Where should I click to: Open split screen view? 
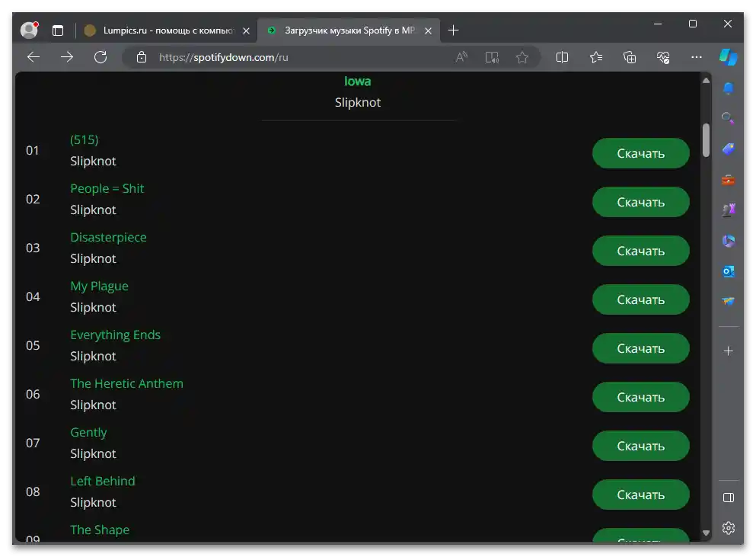562,57
